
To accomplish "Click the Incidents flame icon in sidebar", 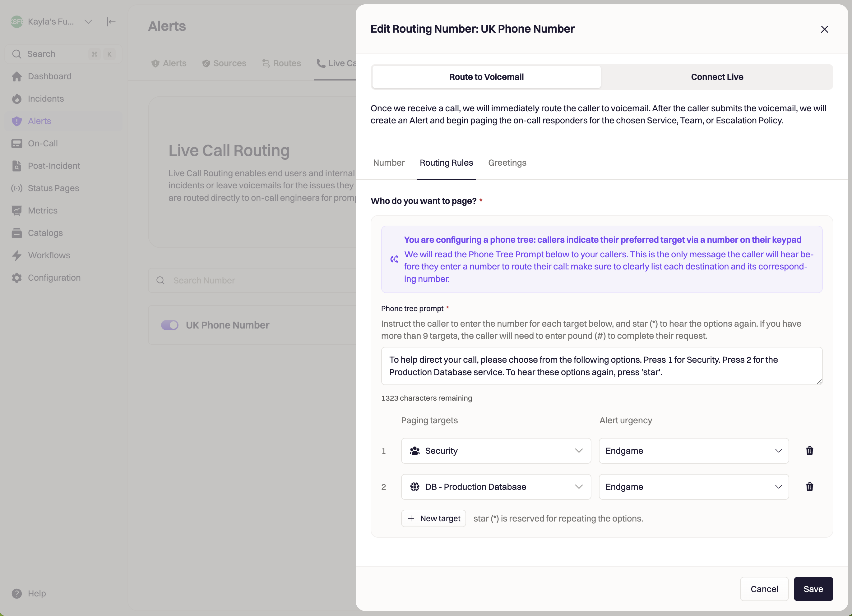I will tap(16, 99).
